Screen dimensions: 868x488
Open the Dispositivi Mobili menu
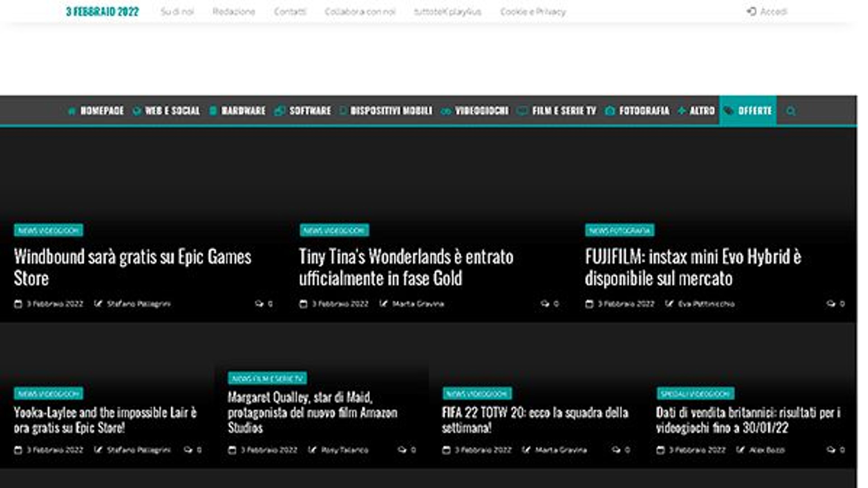391,111
